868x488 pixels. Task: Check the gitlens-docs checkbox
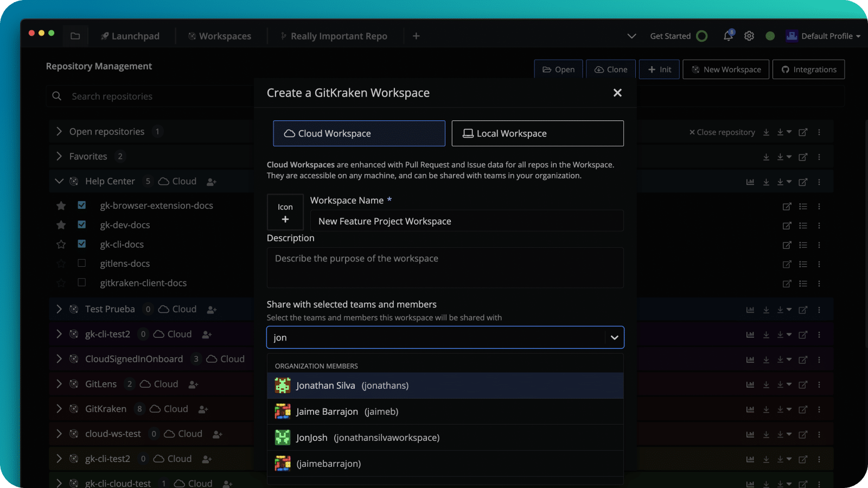(81, 264)
